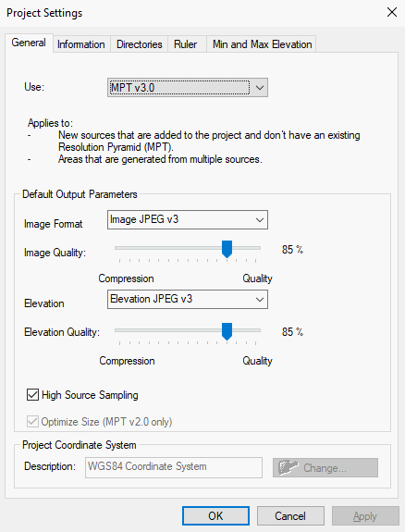Expand the Image Format dropdown
The width and height of the screenshot is (405, 532).
click(188, 219)
